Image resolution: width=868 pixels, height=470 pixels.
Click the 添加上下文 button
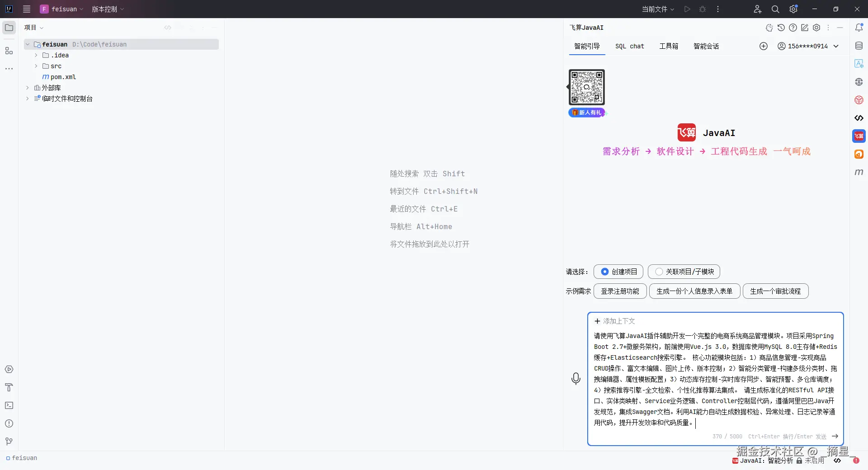coord(615,321)
